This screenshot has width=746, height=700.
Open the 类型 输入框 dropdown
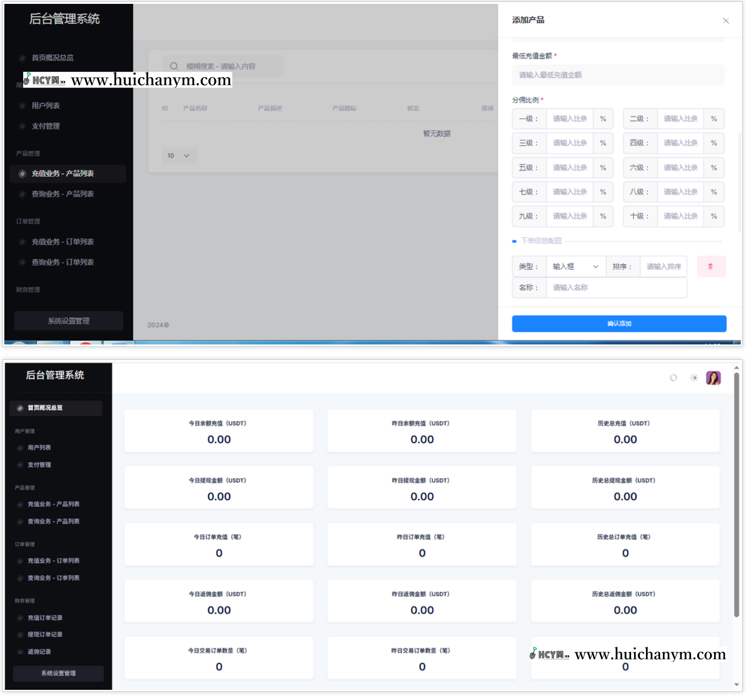click(575, 267)
